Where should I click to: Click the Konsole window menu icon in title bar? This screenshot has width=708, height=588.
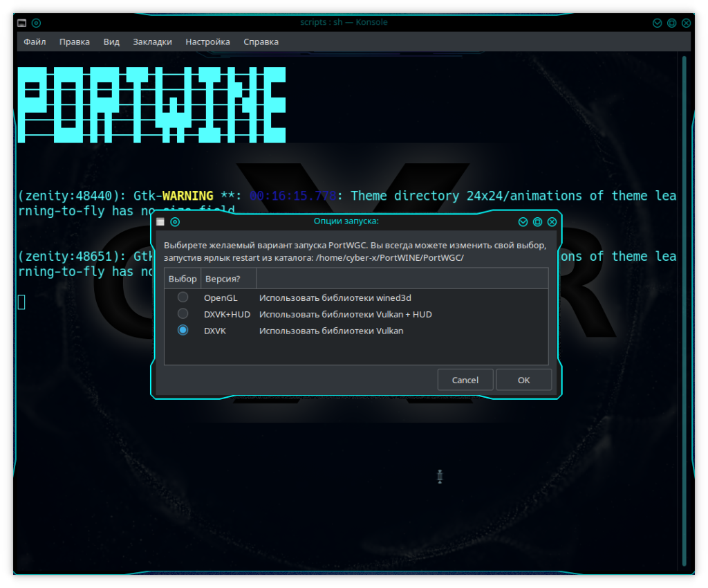pyautogui.click(x=22, y=23)
